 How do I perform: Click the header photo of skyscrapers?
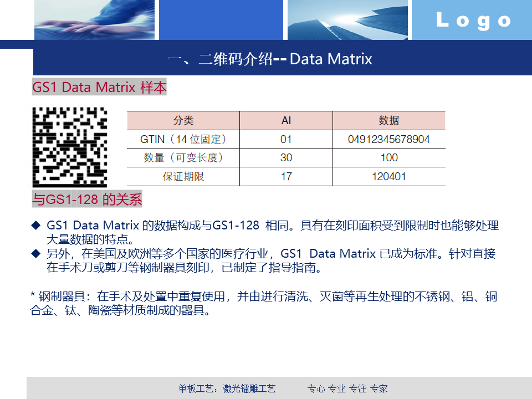(x=348, y=20)
